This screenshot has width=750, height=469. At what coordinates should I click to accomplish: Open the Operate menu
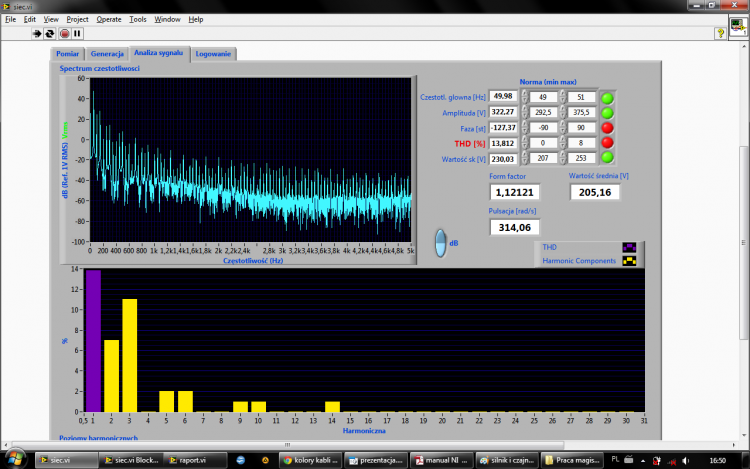click(x=109, y=19)
